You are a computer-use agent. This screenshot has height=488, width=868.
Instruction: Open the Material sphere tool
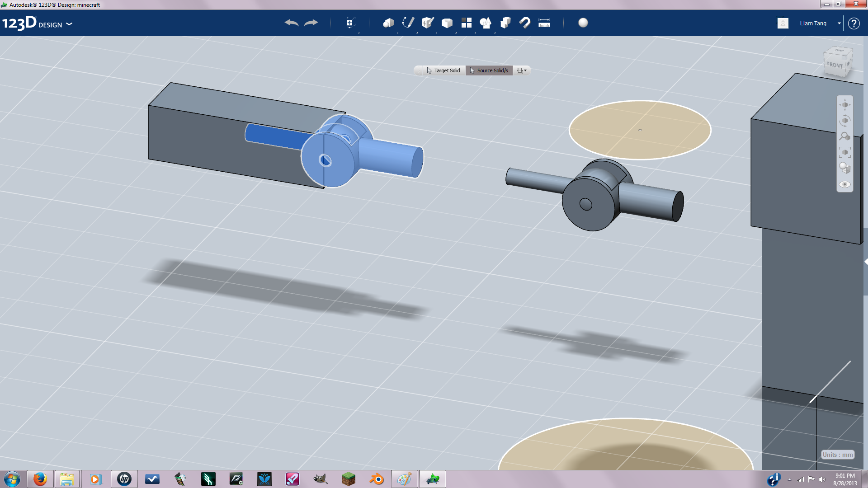[583, 23]
